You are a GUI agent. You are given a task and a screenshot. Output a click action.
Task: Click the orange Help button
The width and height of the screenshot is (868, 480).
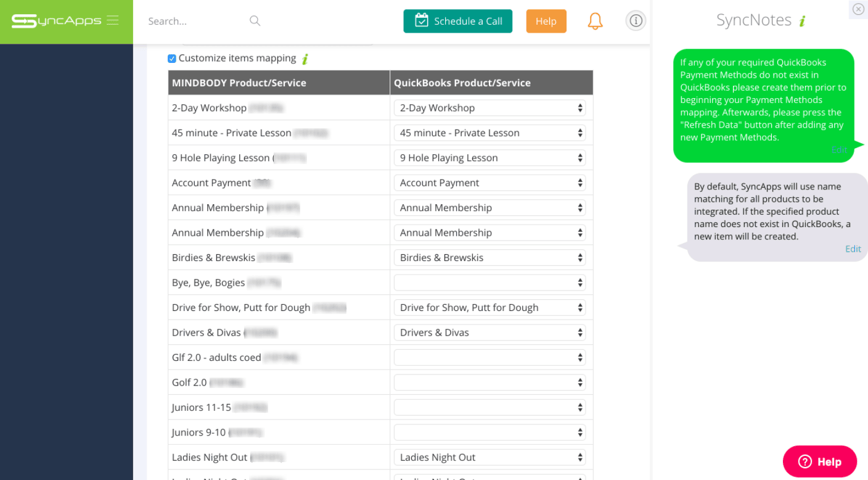[546, 21]
